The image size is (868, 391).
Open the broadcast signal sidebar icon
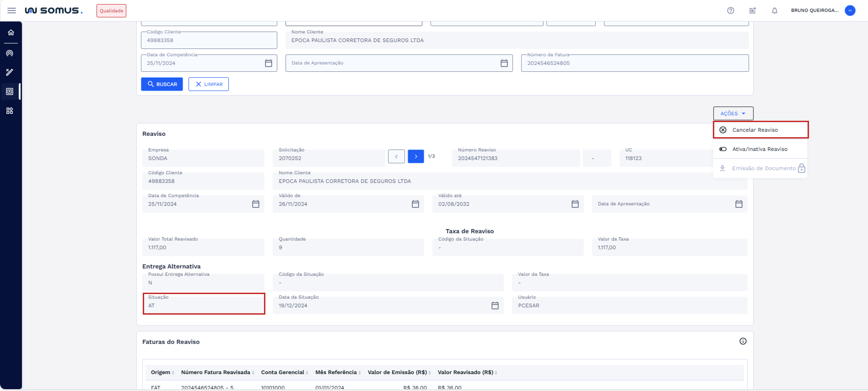(10, 53)
